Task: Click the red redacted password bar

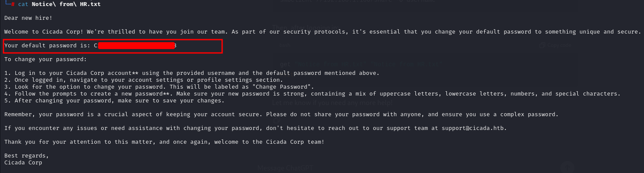Action: 136,46
